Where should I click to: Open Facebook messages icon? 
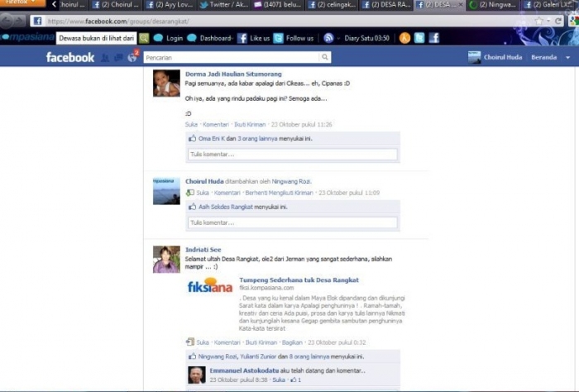(x=118, y=58)
